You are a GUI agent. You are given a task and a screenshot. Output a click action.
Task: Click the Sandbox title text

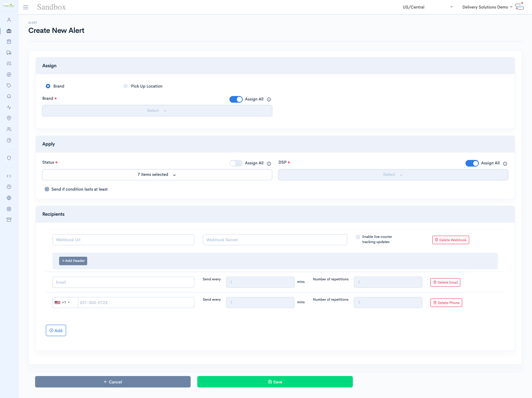(x=51, y=7)
